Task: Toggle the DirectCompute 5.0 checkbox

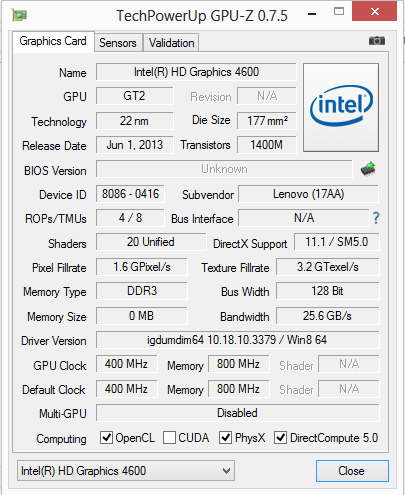Action: (x=280, y=438)
